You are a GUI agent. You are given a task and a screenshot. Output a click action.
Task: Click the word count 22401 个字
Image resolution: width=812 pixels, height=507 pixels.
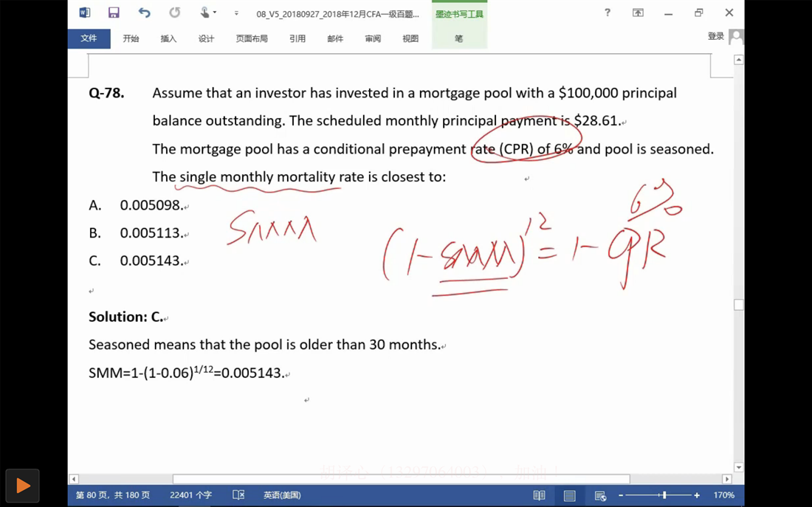[x=190, y=495]
